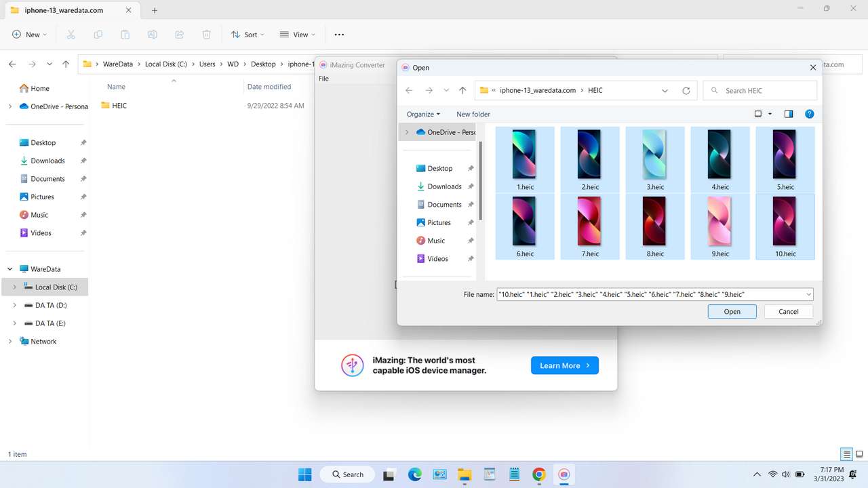The width and height of the screenshot is (868, 488).
Task: Click the Rename icon in Explorer toolbar
Action: point(153,34)
